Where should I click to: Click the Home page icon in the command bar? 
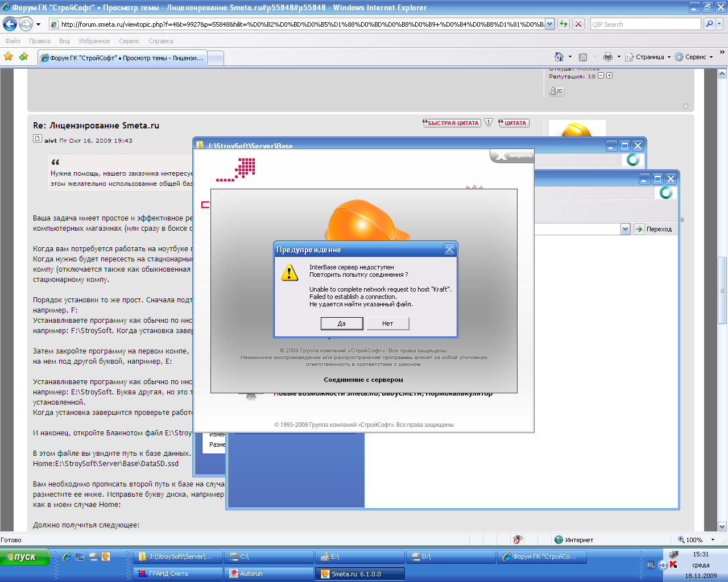[x=559, y=57]
